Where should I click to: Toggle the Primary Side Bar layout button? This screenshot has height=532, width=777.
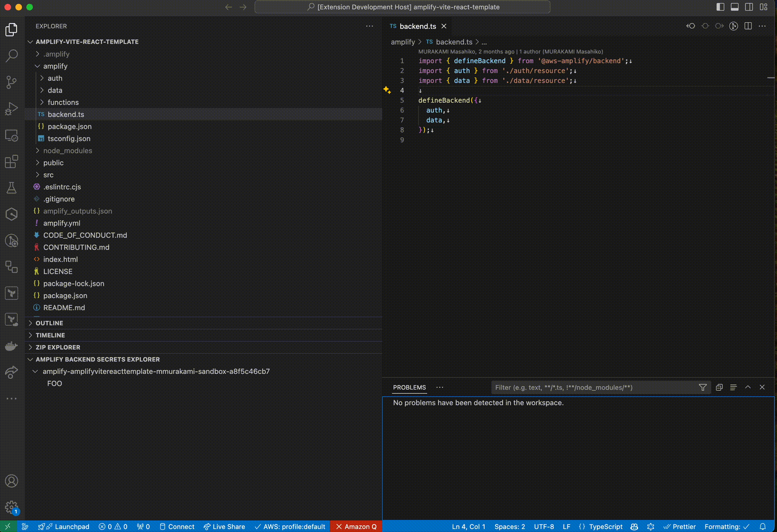tap(720, 7)
